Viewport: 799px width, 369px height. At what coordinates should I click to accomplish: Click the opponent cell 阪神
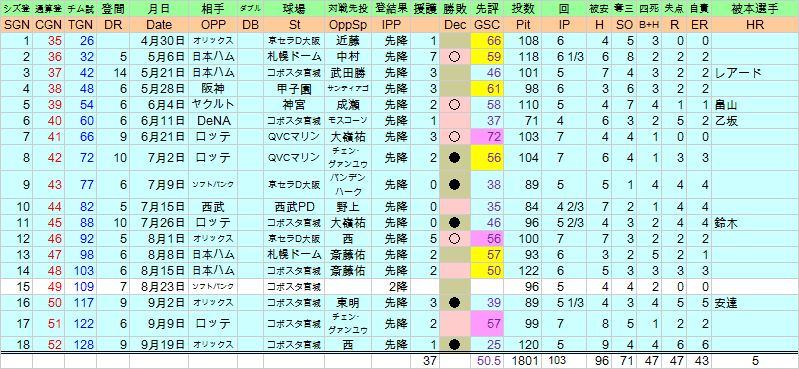[x=212, y=90]
